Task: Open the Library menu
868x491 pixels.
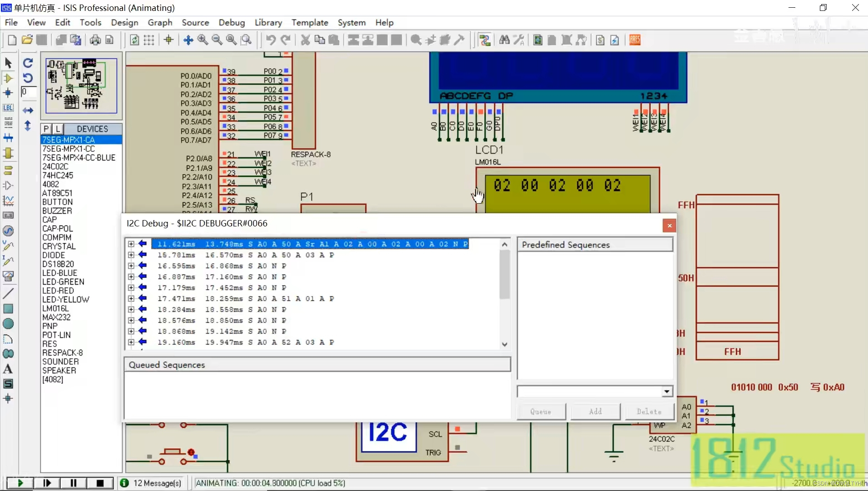Action: 268,22
